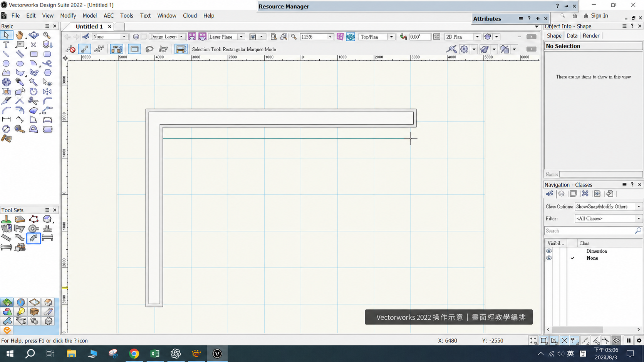Open the Modify menu
Image resolution: width=644 pixels, height=362 pixels.
pos(68,16)
